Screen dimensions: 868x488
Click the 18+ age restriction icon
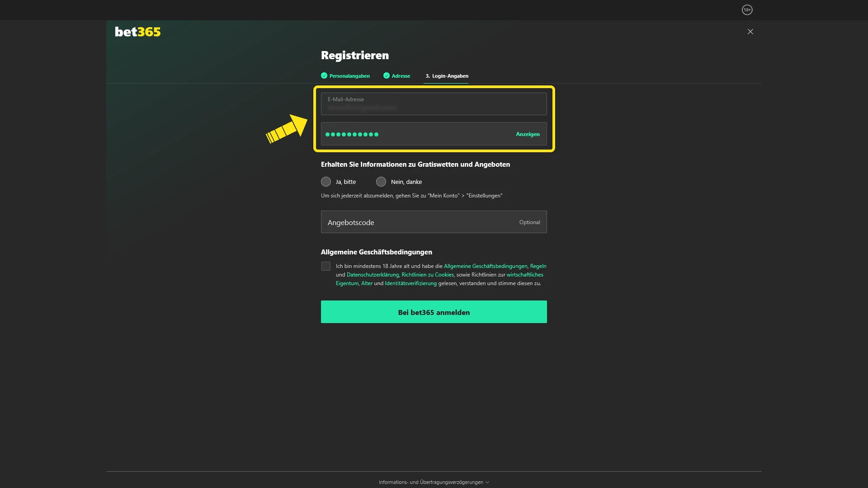[x=747, y=9]
